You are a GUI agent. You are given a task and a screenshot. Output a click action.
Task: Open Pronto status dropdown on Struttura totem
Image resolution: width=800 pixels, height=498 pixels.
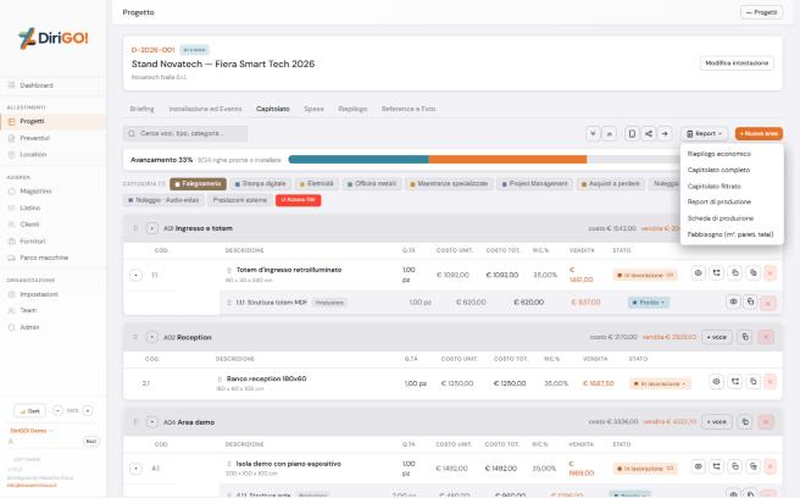648,303
